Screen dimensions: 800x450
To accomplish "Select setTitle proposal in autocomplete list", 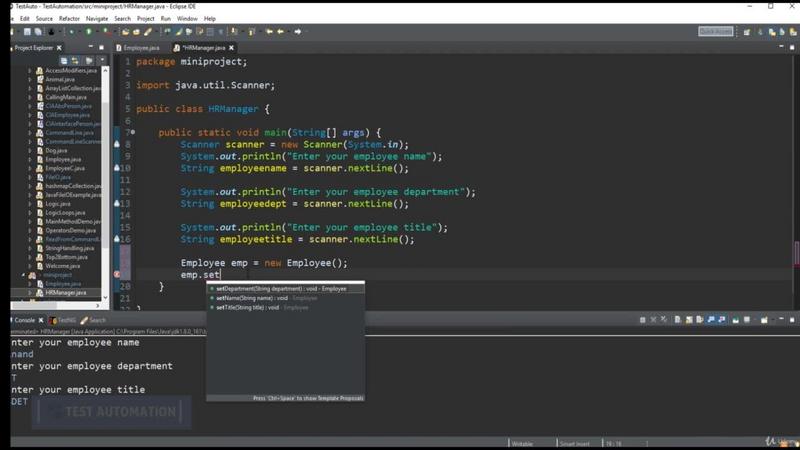I will point(285,308).
